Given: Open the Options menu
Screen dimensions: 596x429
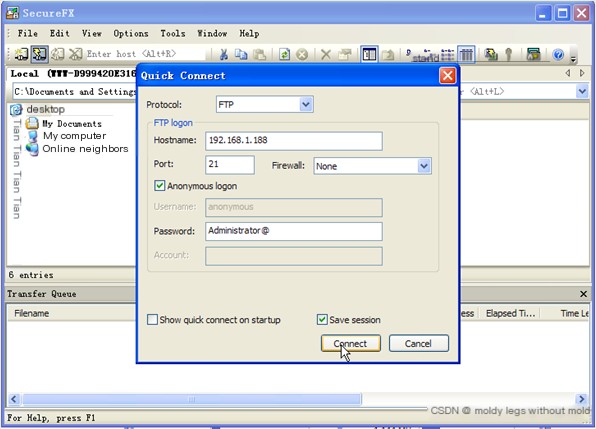Looking at the screenshot, I should coord(131,33).
